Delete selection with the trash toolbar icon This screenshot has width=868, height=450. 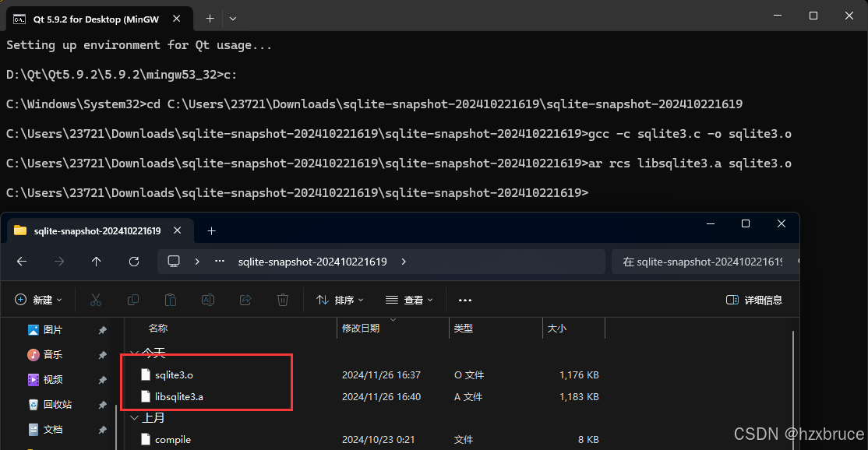pos(282,300)
